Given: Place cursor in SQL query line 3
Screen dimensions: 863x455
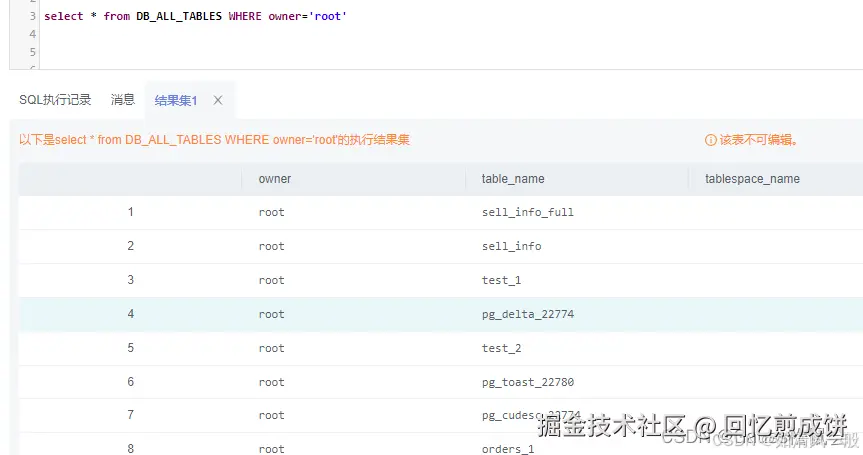Looking at the screenshot, I should click(195, 17).
